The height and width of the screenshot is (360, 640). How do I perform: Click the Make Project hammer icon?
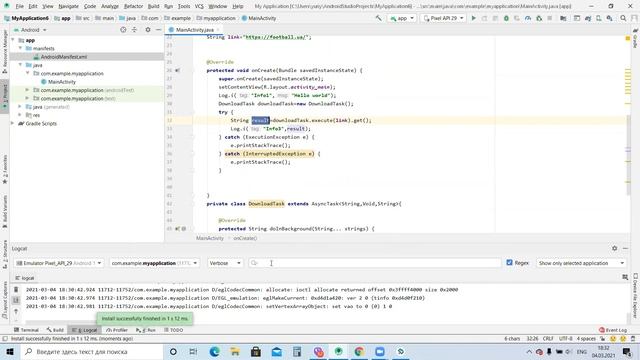[378, 18]
